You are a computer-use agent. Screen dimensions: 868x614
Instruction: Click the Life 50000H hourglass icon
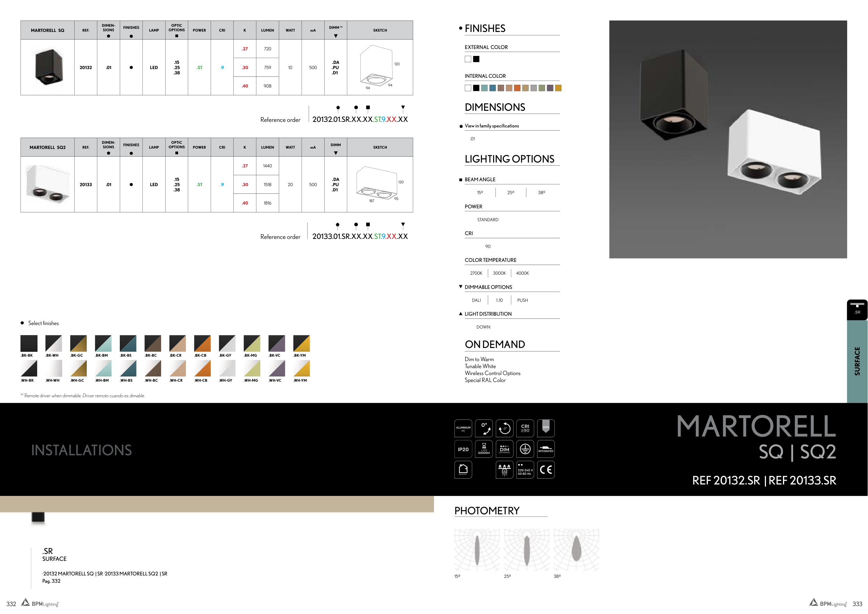click(x=484, y=449)
